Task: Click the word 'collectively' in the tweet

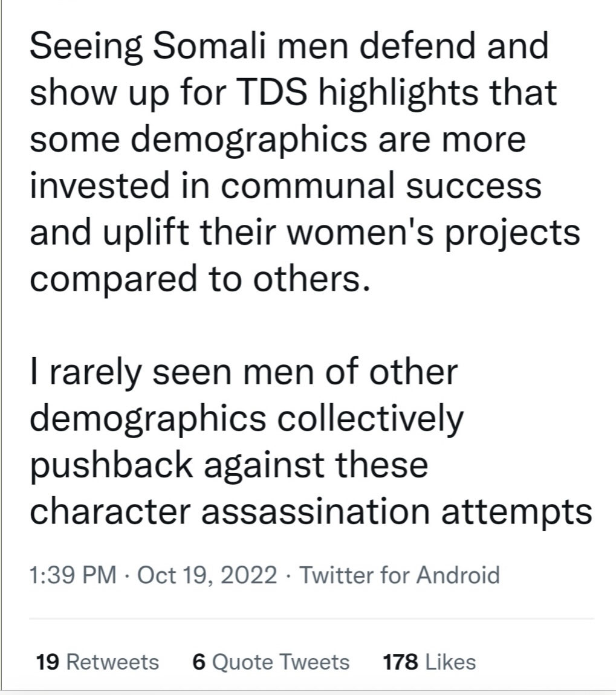Action: tap(370, 419)
